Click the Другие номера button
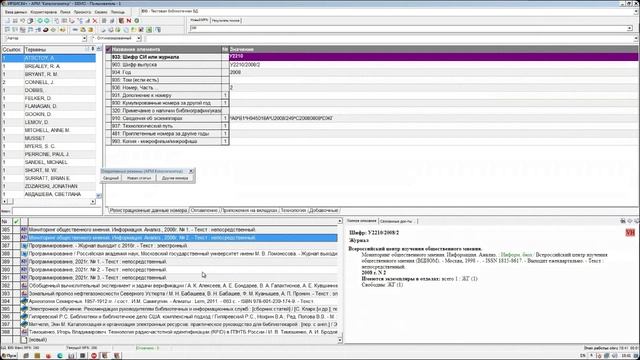Screen dimensions: 640x360 click(175, 178)
